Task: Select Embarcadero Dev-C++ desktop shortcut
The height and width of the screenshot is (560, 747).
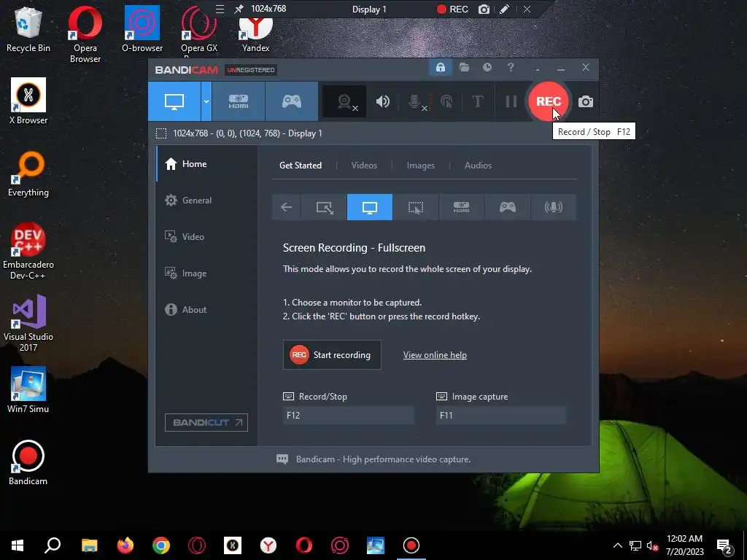Action: click(x=28, y=251)
